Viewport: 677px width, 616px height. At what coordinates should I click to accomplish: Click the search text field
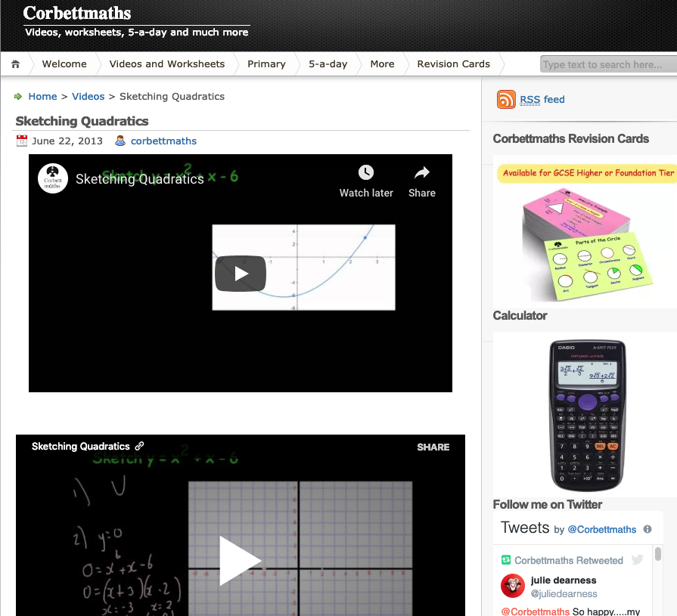(605, 64)
